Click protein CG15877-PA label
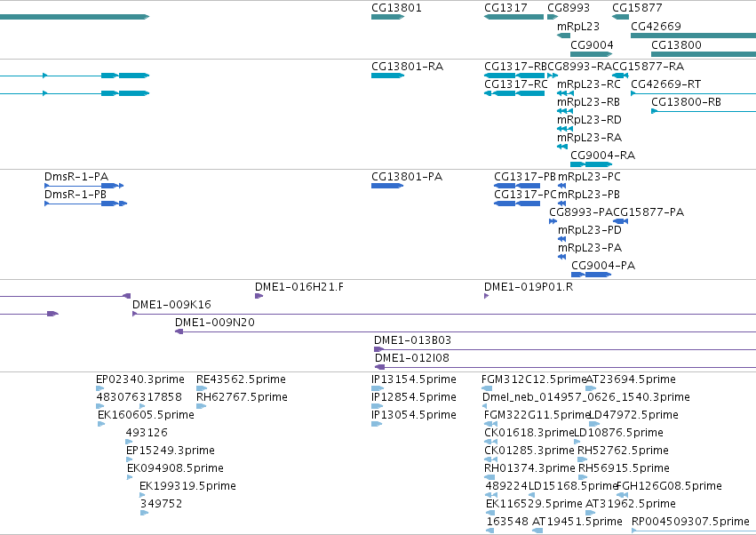Viewport: 756px width, 535px height. [x=649, y=212]
